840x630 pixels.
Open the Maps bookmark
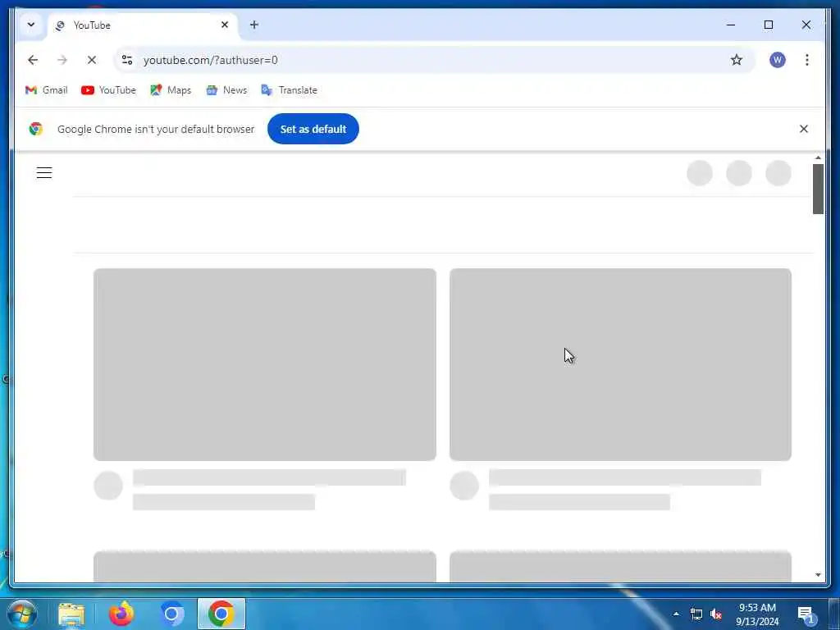coord(171,90)
